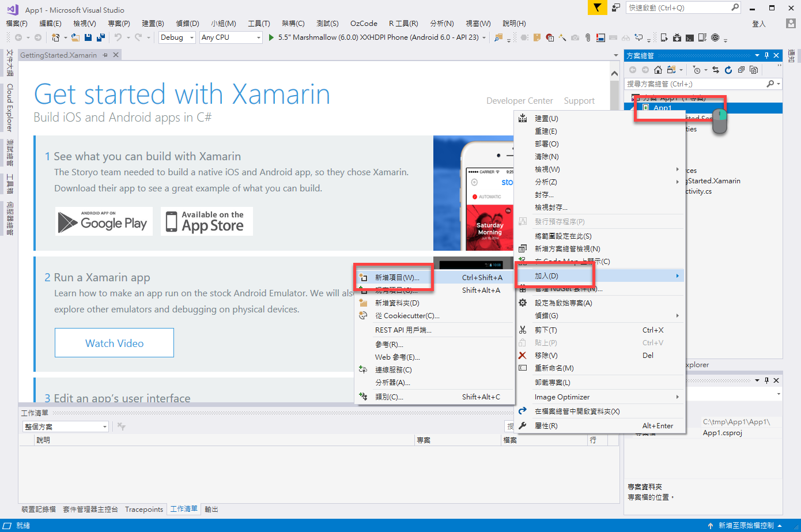Select 新增項目(W)... in submenu
801x532 pixels.
[434, 278]
